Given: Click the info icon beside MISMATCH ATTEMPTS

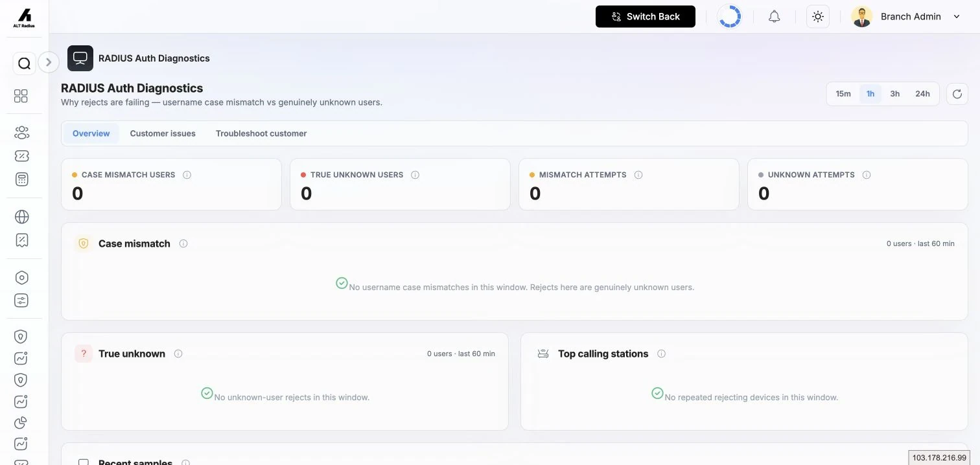Looking at the screenshot, I should (x=638, y=175).
